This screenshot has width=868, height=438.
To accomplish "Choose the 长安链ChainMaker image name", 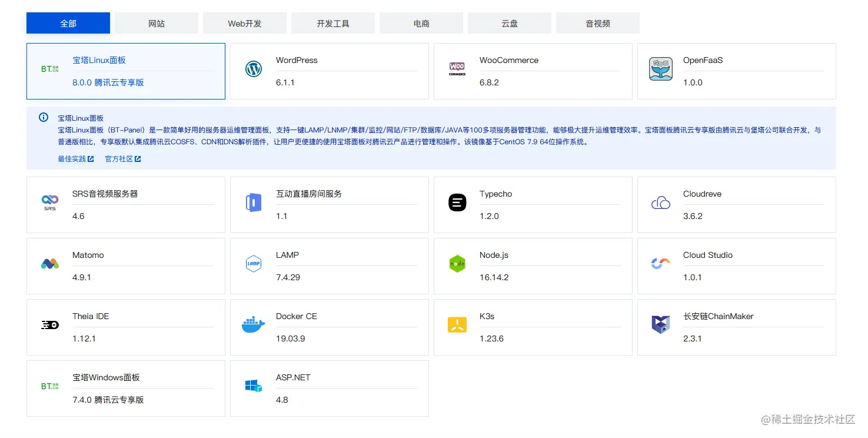I will click(719, 316).
